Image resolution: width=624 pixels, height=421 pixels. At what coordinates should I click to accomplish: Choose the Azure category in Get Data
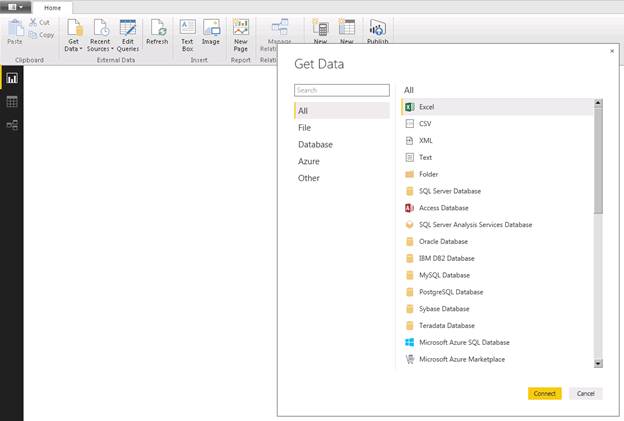[x=309, y=161]
